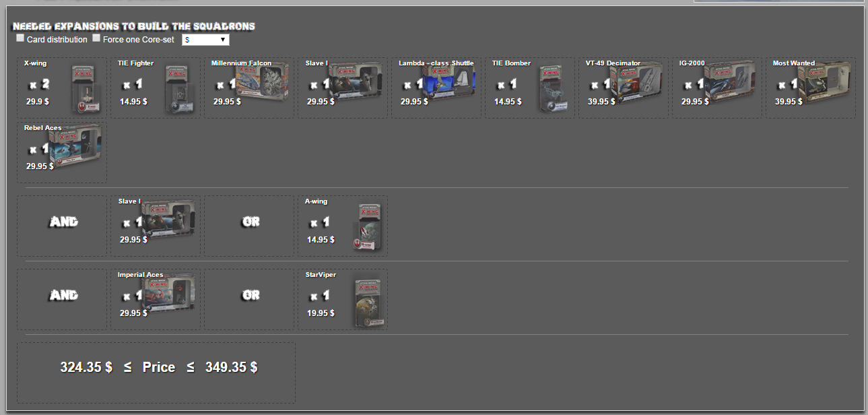Click the 'VT-49 Decimator' name label
This screenshot has height=415, width=868.
click(613, 63)
